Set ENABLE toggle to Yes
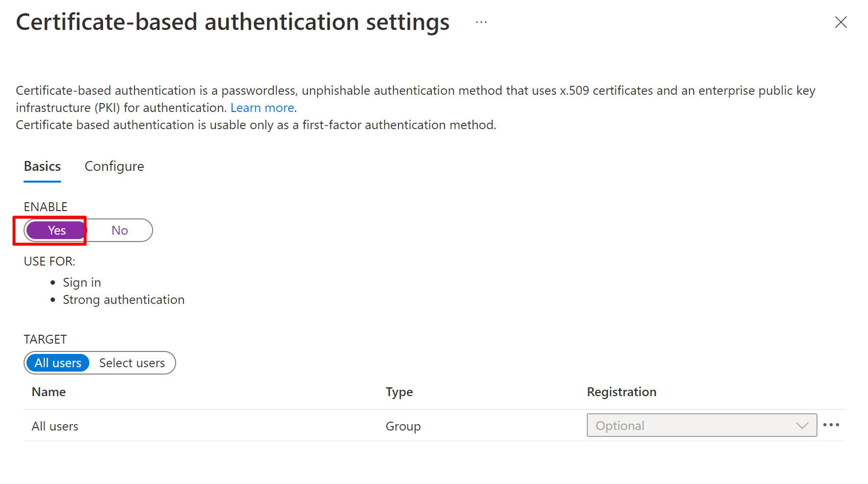 tap(56, 231)
